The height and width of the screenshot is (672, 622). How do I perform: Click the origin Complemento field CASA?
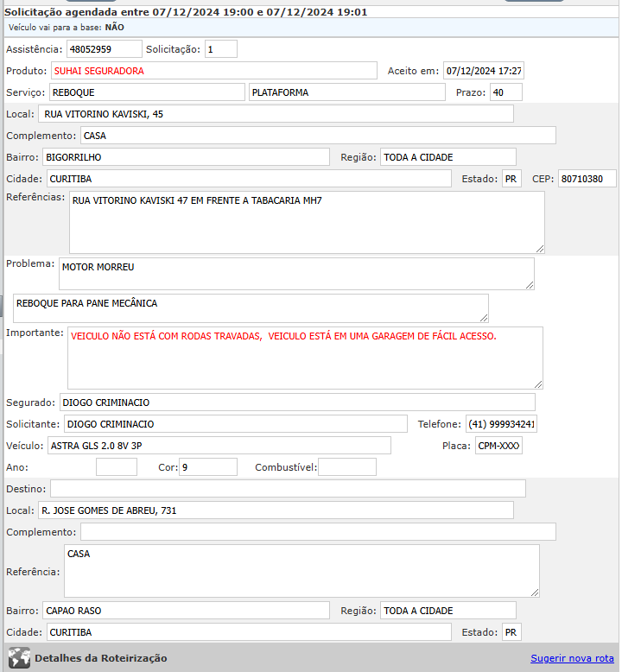[x=318, y=136]
